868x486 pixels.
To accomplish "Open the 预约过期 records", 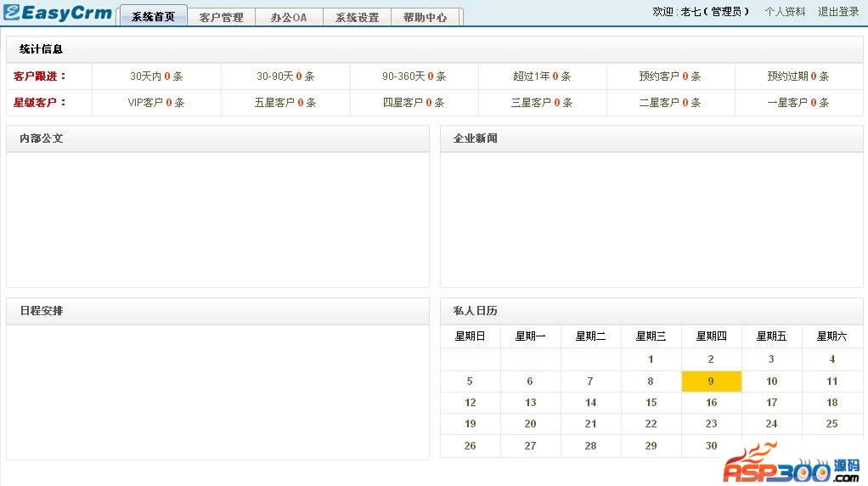I will click(x=798, y=76).
